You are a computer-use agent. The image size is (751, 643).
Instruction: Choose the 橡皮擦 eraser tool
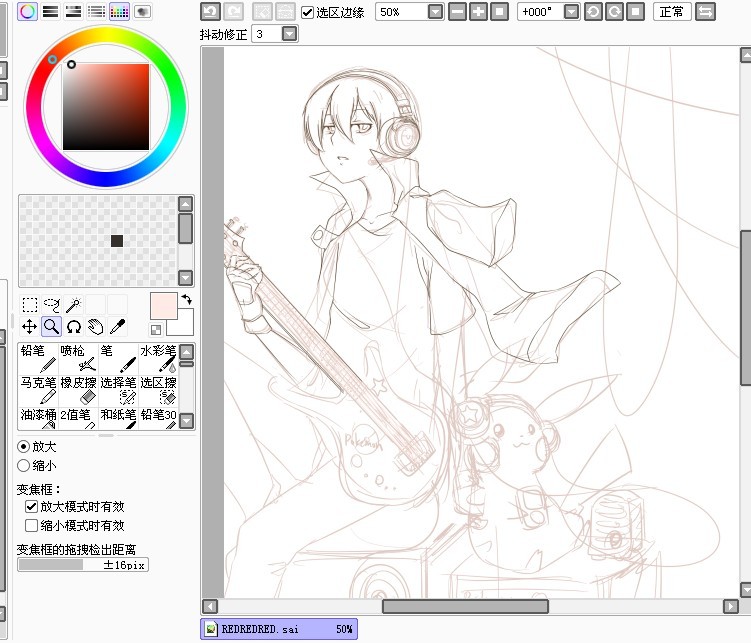click(79, 390)
